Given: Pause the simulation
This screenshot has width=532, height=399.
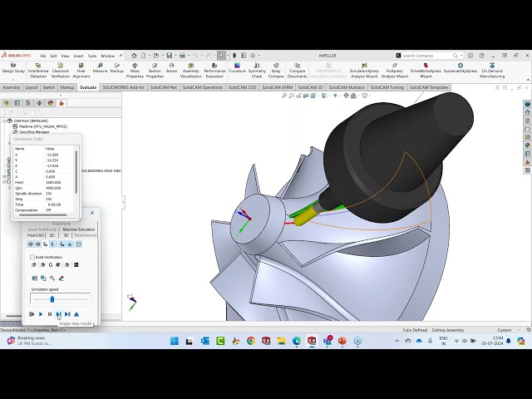Looking at the screenshot, I should pyautogui.click(x=50, y=314).
